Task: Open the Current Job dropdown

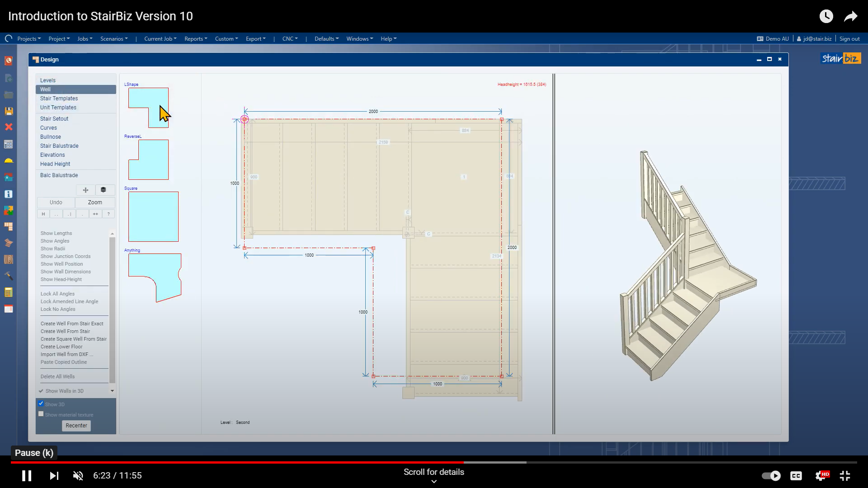Action: click(160, 39)
